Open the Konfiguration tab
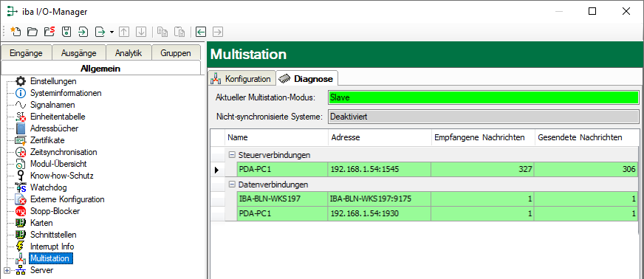Viewport: 644px width, 279px height. tap(241, 79)
